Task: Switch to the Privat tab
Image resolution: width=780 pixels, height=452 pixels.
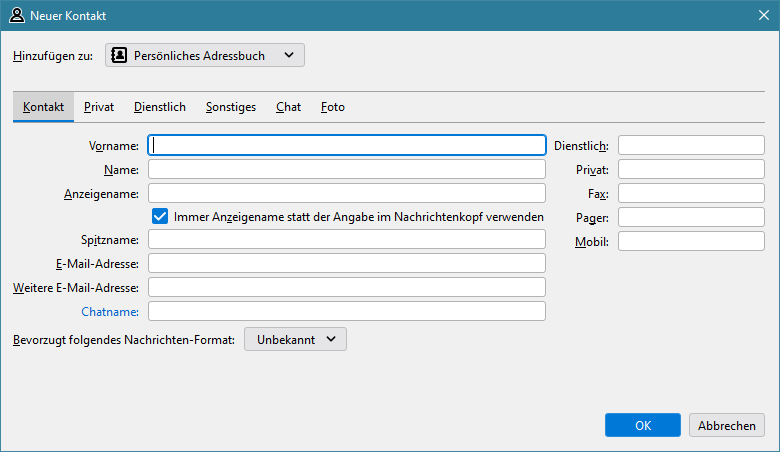Action: (99, 107)
